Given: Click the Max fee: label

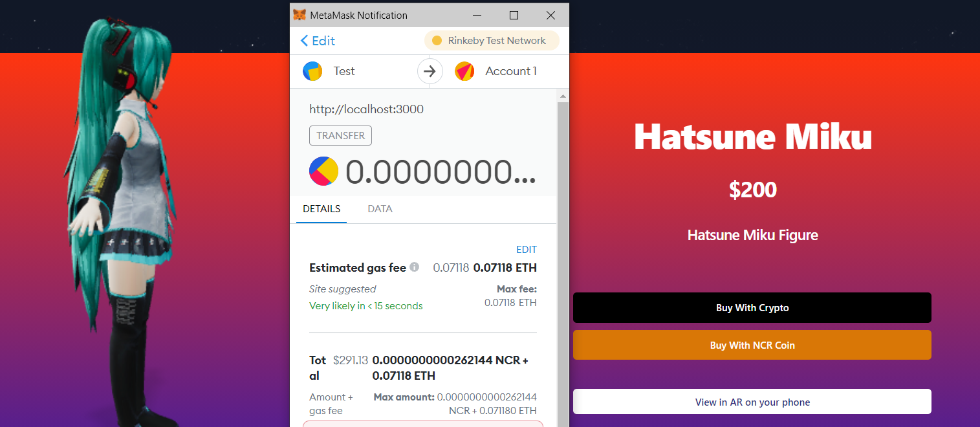Looking at the screenshot, I should 517,289.
